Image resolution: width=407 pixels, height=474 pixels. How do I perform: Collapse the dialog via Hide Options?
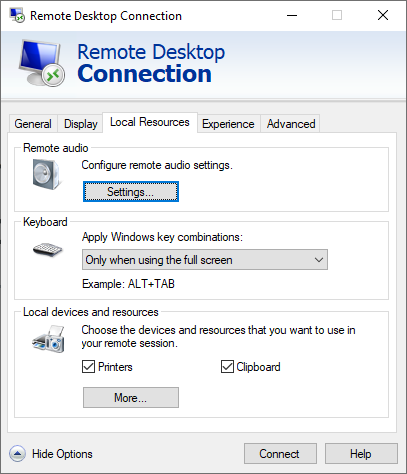(62, 454)
